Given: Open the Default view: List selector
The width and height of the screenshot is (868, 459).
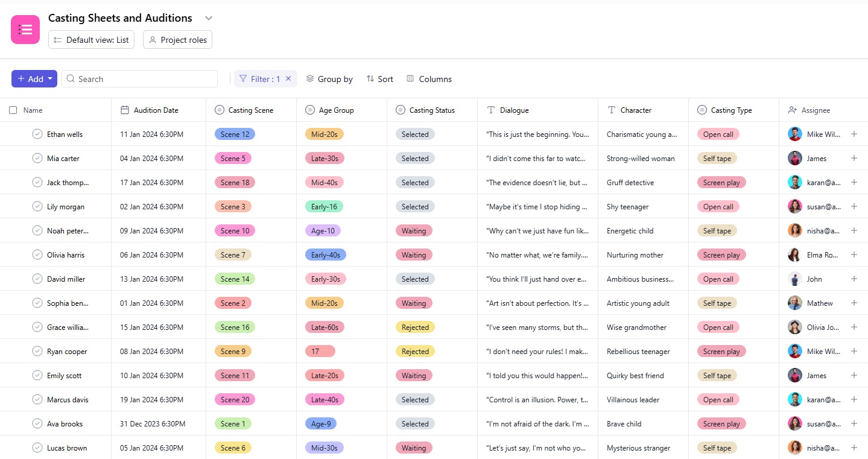Looking at the screenshot, I should (91, 40).
